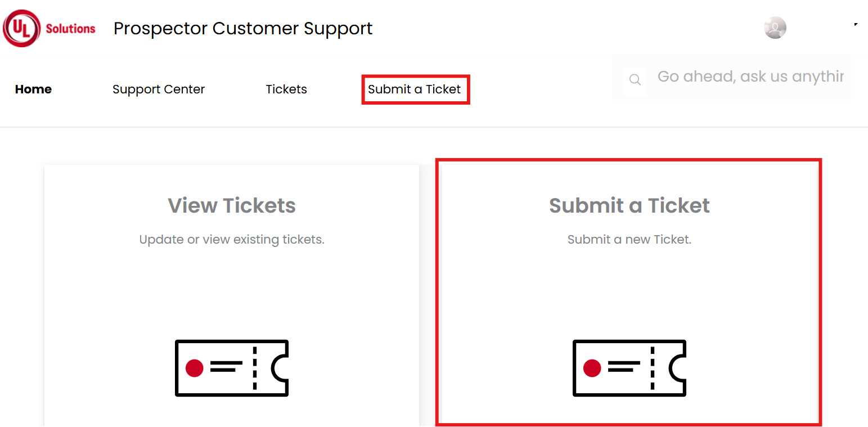Image resolution: width=868 pixels, height=427 pixels.
Task: Click blank area inside the View Tickets card
Action: point(232,293)
